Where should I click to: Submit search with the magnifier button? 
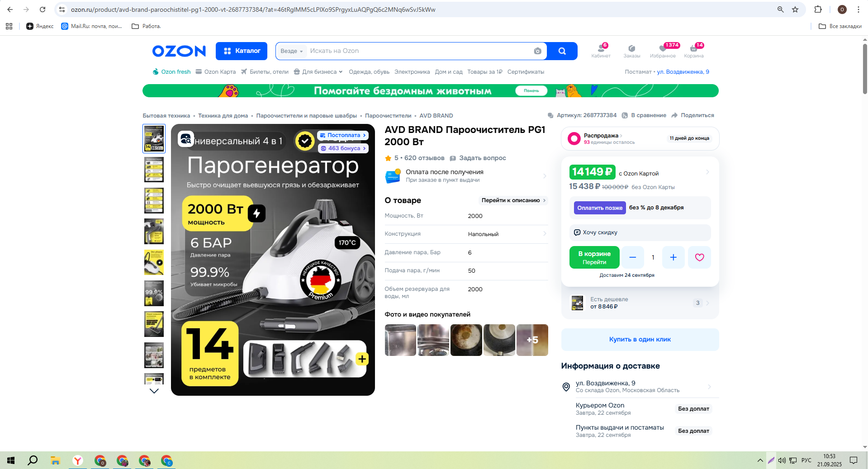(562, 51)
